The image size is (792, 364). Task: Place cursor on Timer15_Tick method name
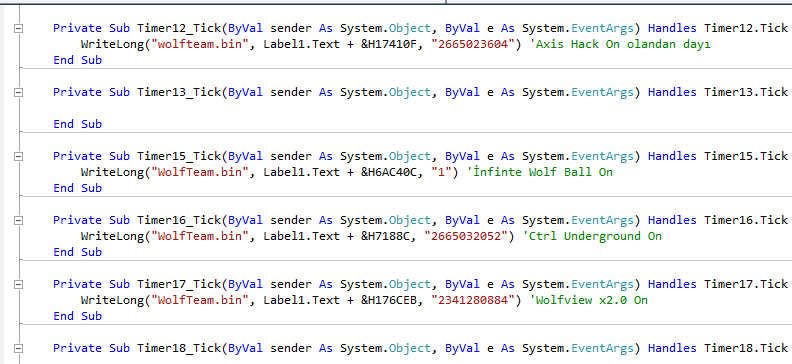tap(179, 157)
